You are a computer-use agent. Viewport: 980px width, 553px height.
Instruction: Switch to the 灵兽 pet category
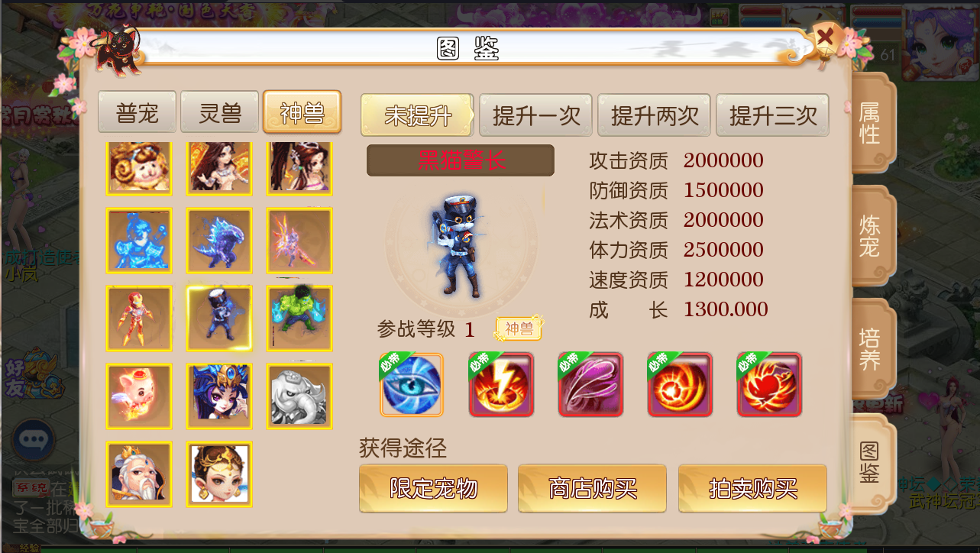pyautogui.click(x=220, y=113)
